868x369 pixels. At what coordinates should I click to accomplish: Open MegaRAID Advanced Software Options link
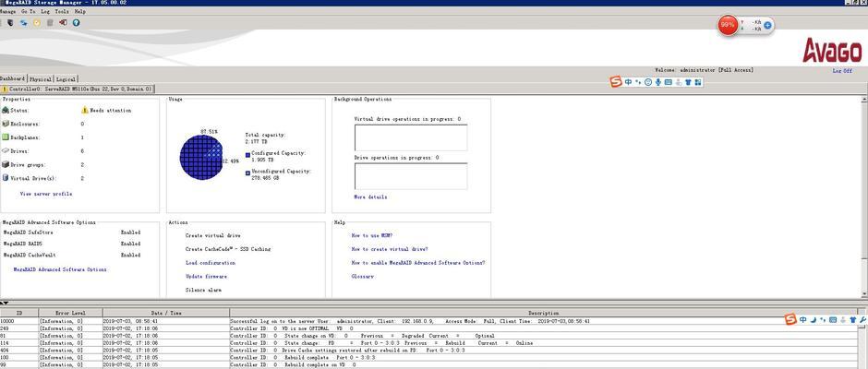click(60, 269)
